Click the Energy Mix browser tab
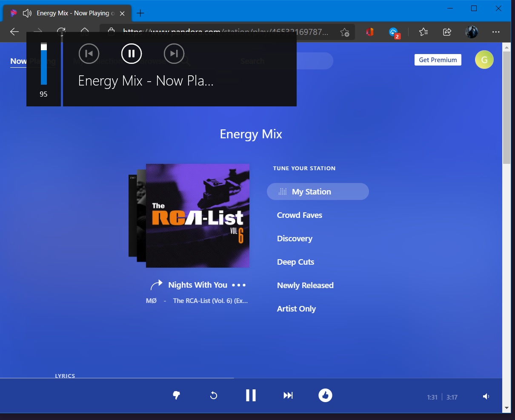The image size is (515, 420). point(68,13)
